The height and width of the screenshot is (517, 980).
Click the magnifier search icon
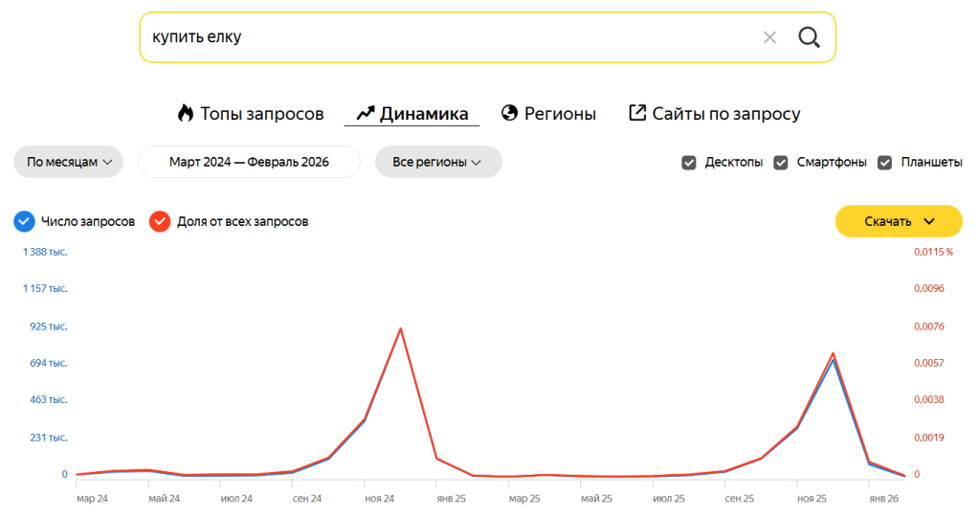pos(809,37)
